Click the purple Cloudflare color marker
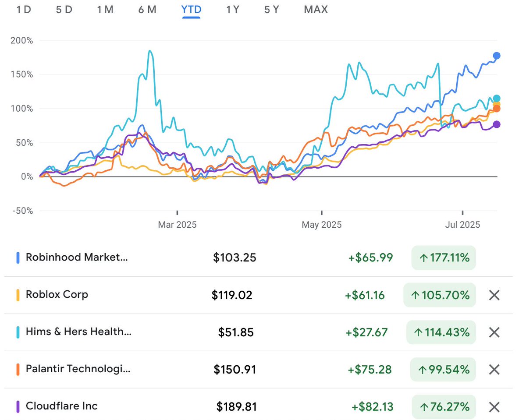 (18, 407)
